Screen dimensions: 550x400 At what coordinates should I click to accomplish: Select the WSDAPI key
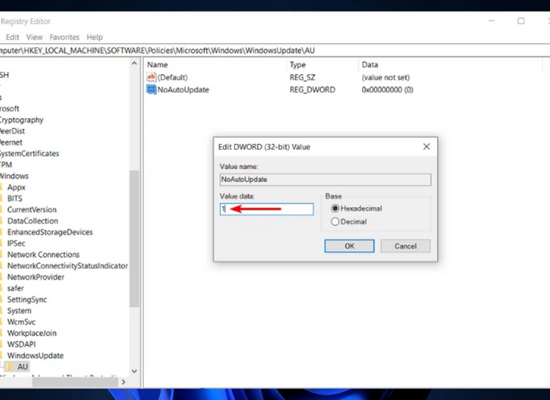point(21,345)
